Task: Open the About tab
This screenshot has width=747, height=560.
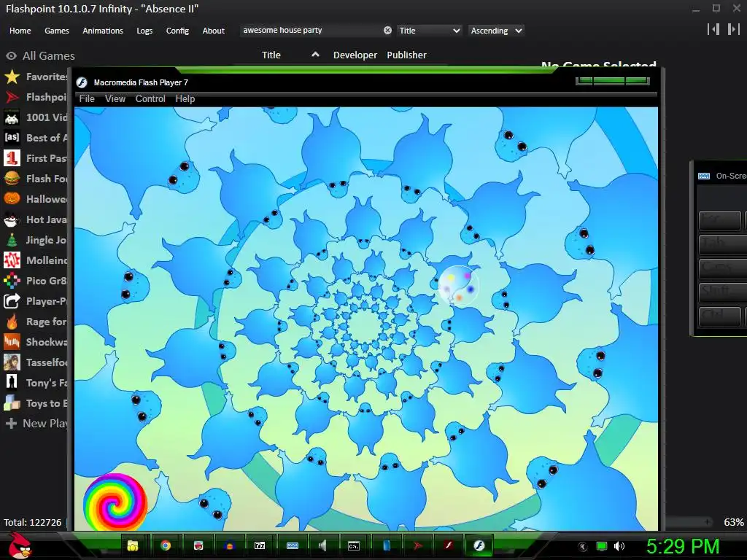Action: tap(214, 31)
